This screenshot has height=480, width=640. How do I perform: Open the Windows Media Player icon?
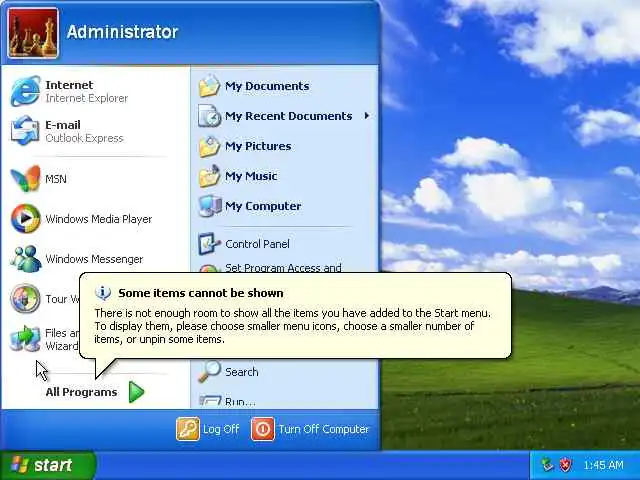pyautogui.click(x=25, y=219)
